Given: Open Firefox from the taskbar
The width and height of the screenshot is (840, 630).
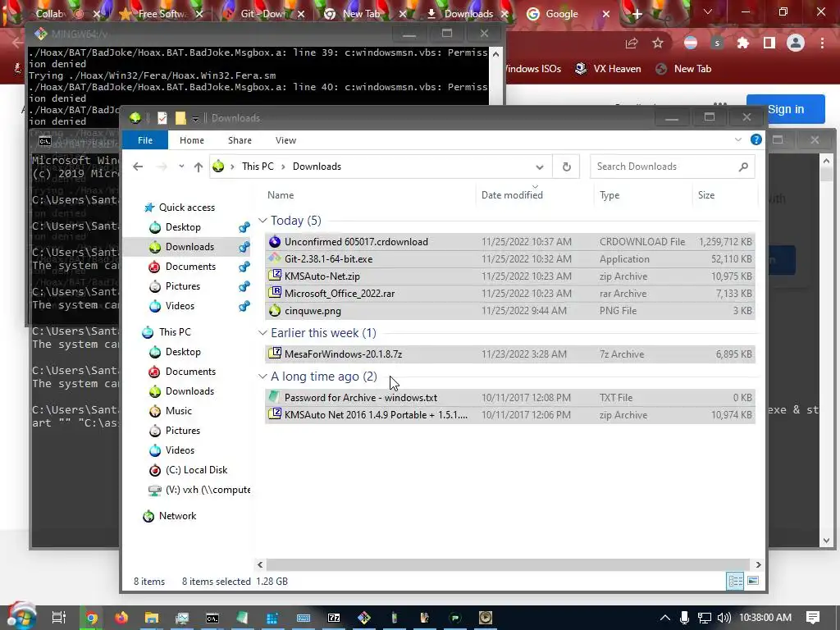Looking at the screenshot, I should [121, 618].
